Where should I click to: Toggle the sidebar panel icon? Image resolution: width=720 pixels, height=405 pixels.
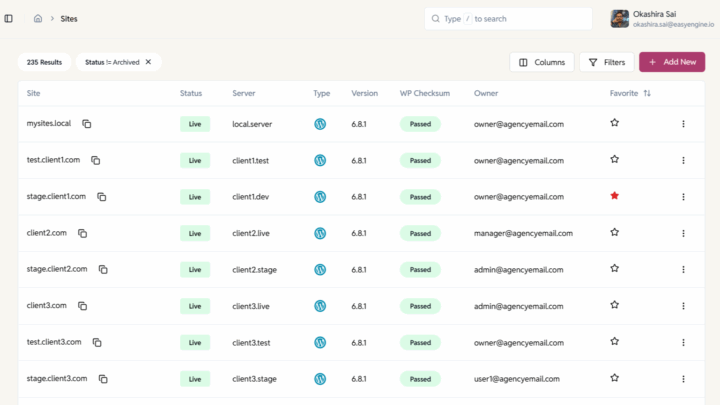pos(9,18)
